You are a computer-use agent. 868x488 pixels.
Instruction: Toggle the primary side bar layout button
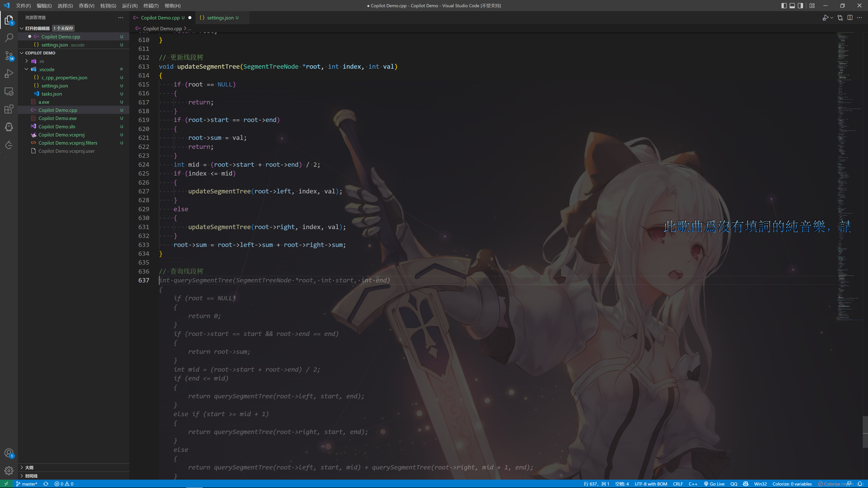784,6
